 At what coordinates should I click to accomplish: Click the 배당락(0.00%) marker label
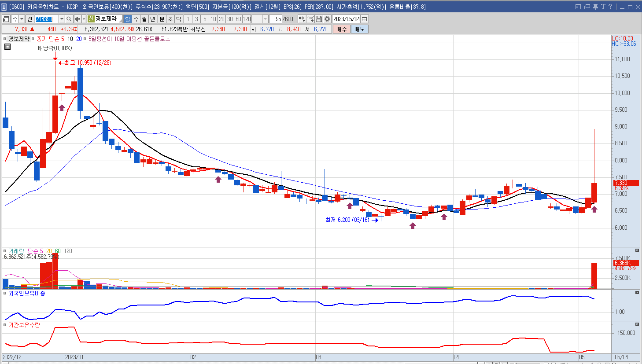point(55,48)
